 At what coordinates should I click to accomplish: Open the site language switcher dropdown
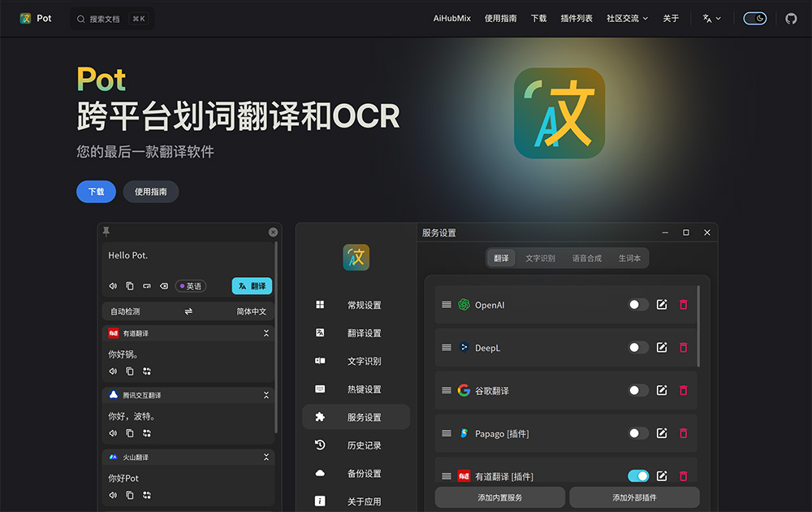tap(711, 19)
